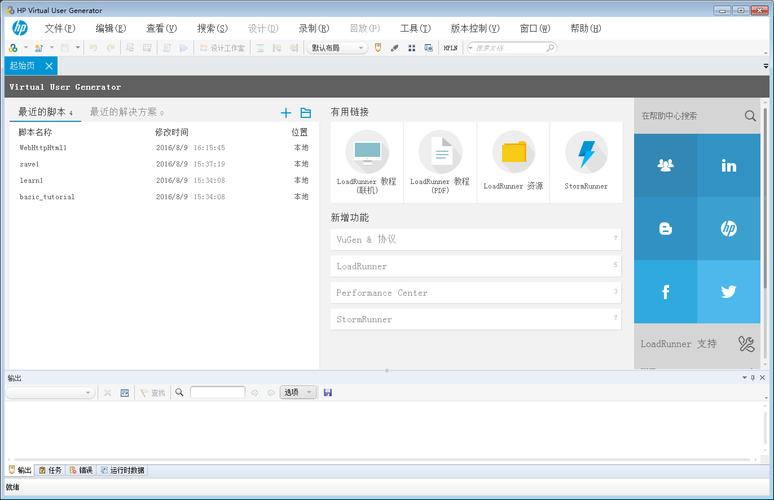Open the 默认布局 layout dropdown
774x500 pixels.
(337, 48)
